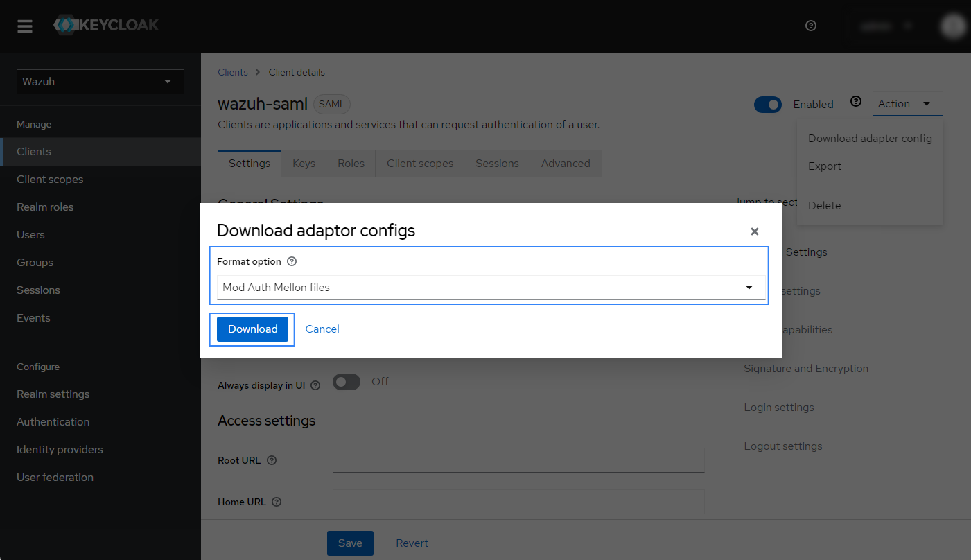Toggle Always display in UI switch

point(347,382)
